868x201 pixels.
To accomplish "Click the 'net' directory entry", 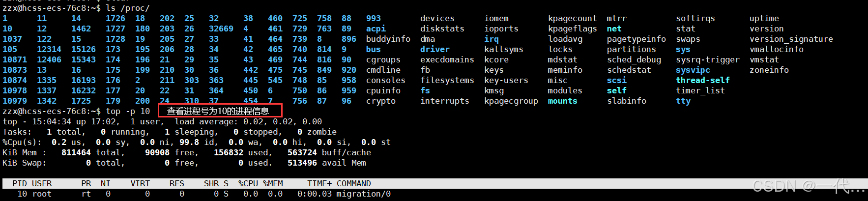I will click(614, 29).
